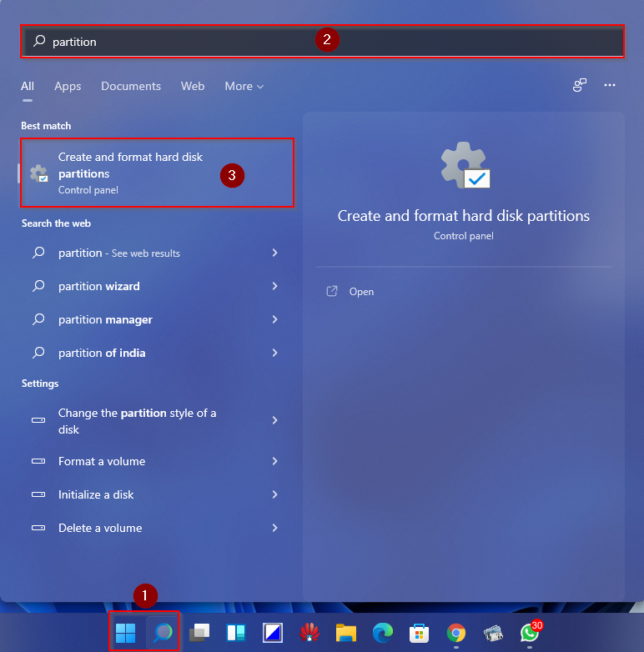Open the search feedback people icon
The height and width of the screenshot is (652, 644).
(580, 85)
